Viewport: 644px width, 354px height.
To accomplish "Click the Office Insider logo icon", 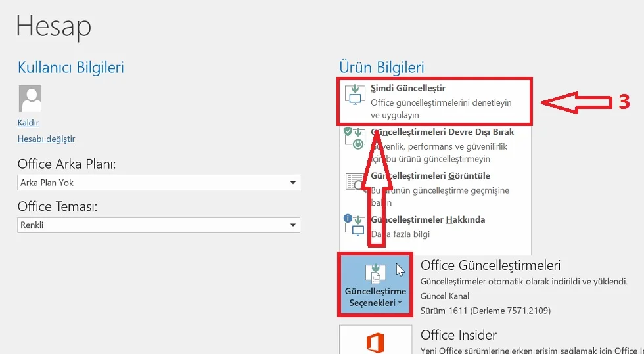I will click(375, 343).
